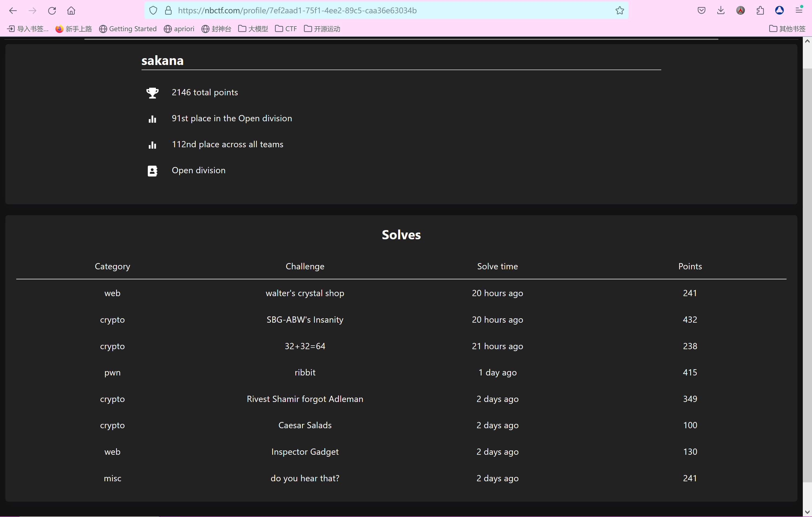This screenshot has height=517, width=812.
Task: Click the scrollbar down arrow
Action: (x=807, y=512)
